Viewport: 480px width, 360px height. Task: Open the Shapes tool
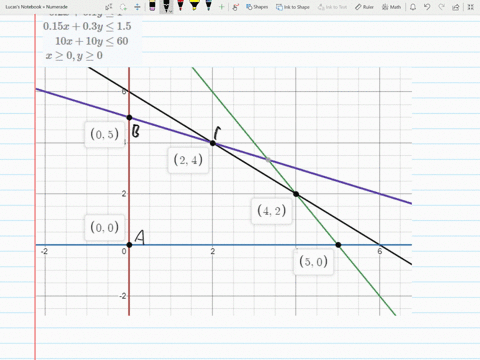click(x=257, y=7)
